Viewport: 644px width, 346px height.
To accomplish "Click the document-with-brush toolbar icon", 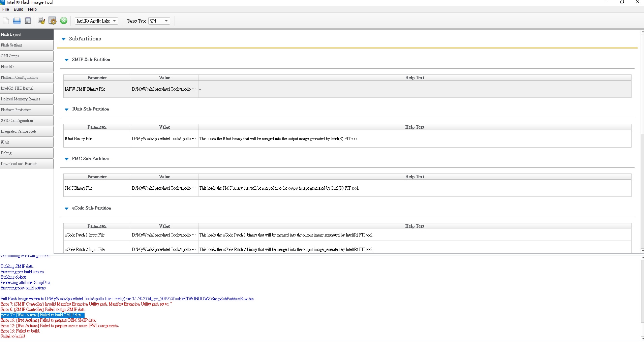I will click(41, 21).
